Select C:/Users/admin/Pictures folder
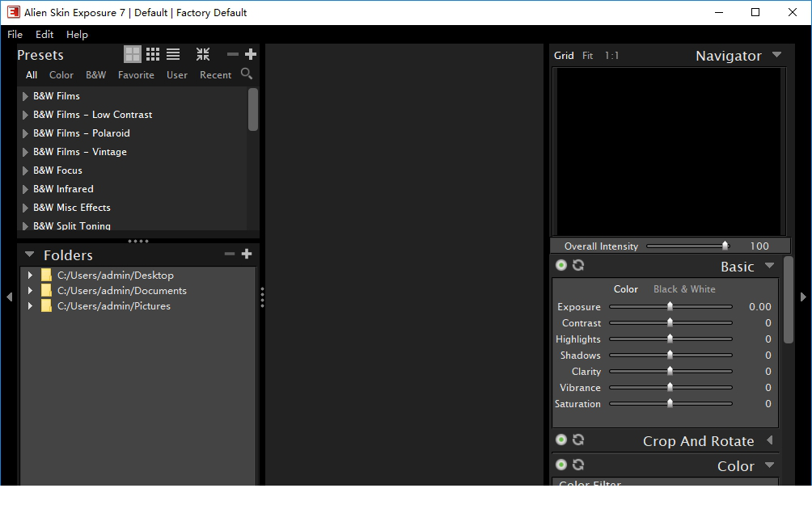812x505 pixels. coord(114,305)
